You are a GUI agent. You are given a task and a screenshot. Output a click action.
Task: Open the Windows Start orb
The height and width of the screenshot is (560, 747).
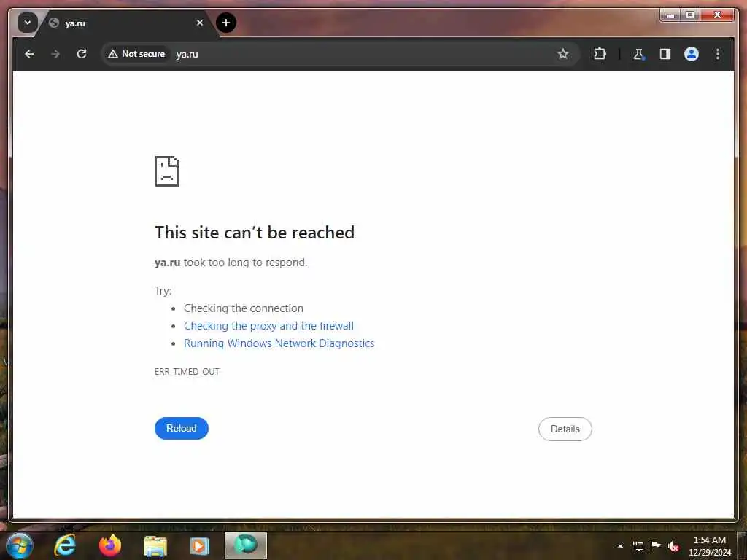tap(20, 545)
